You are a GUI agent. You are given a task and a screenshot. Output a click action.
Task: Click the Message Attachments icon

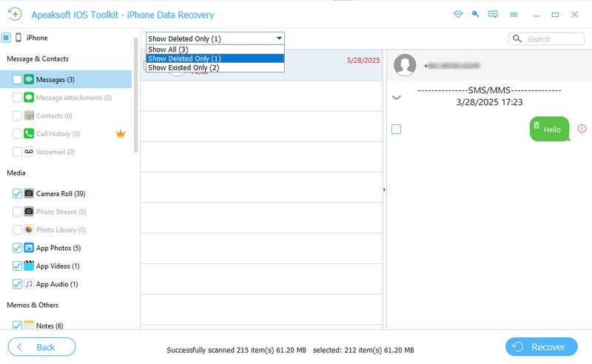tap(29, 98)
